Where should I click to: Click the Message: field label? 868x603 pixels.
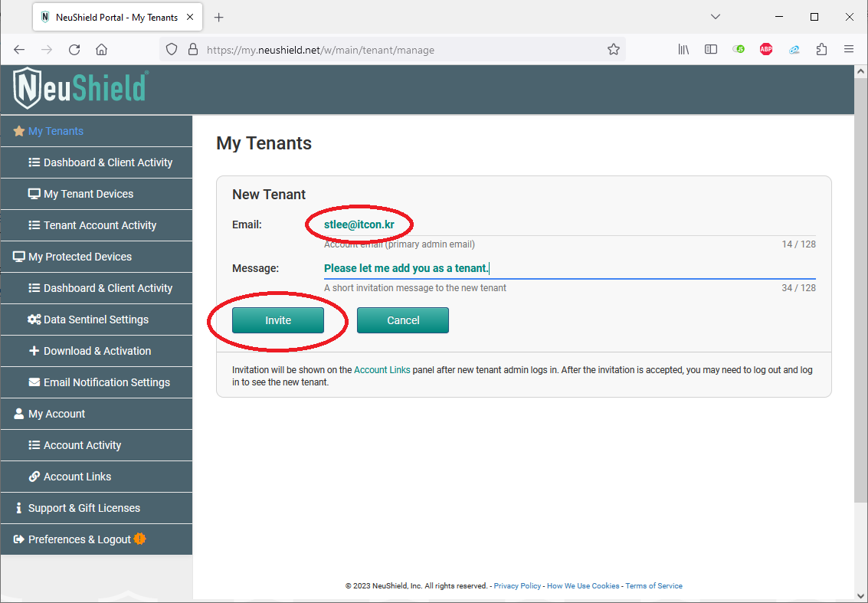256,269
